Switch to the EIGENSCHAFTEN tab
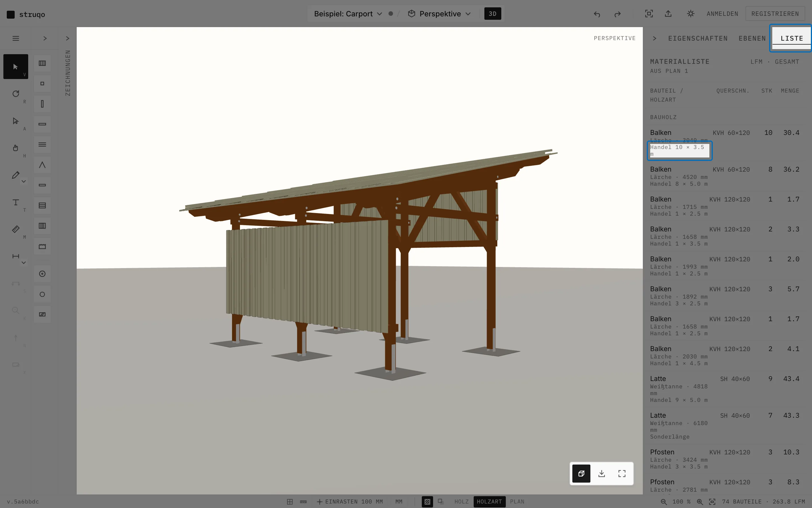The height and width of the screenshot is (508, 812). (x=698, y=38)
